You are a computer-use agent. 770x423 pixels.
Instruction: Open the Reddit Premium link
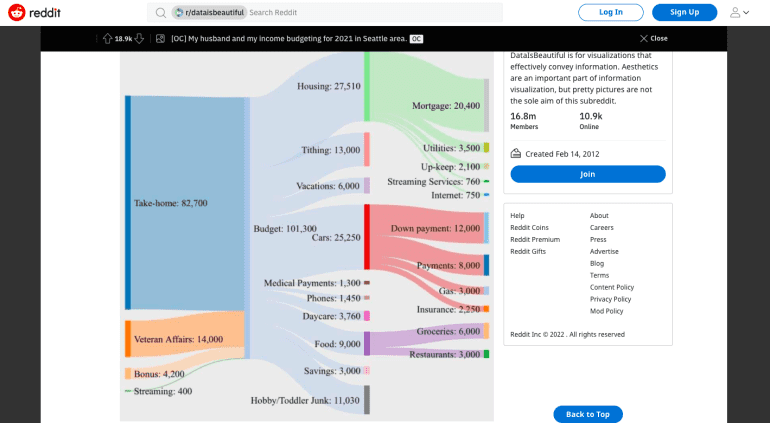(x=535, y=240)
